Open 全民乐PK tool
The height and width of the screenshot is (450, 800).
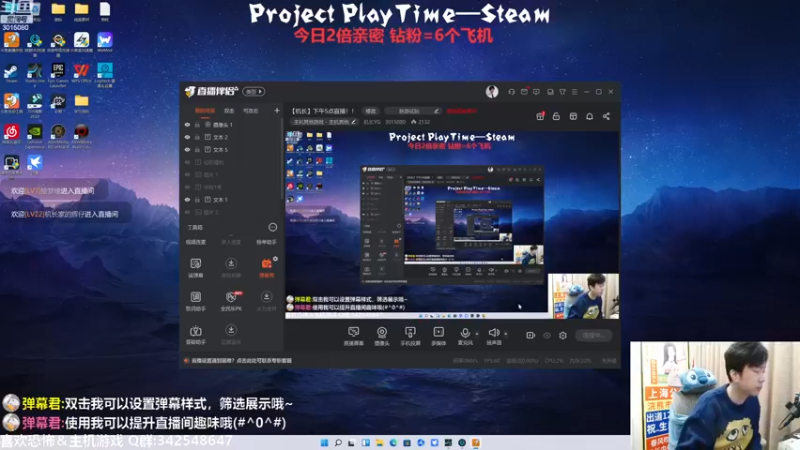[231, 301]
